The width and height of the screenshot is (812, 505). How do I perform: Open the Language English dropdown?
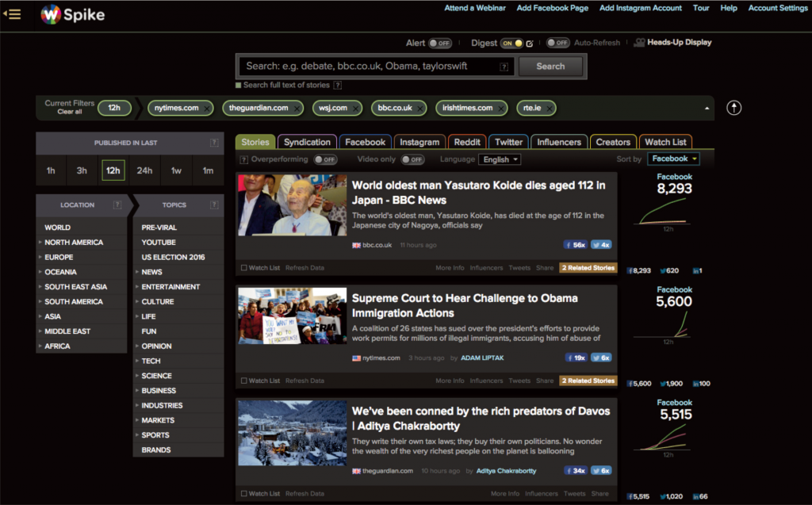click(x=500, y=159)
